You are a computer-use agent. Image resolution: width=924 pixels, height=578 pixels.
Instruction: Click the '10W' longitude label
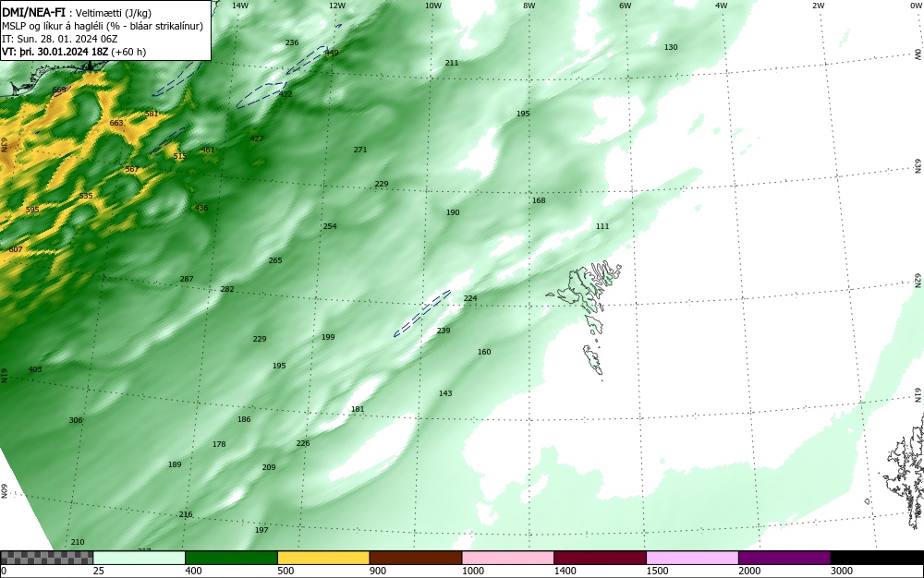433,6
